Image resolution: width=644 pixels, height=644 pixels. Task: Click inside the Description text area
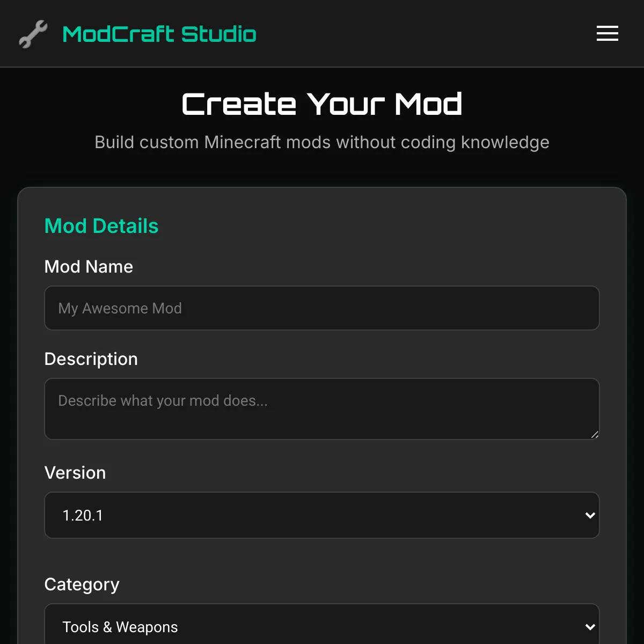tap(322, 409)
